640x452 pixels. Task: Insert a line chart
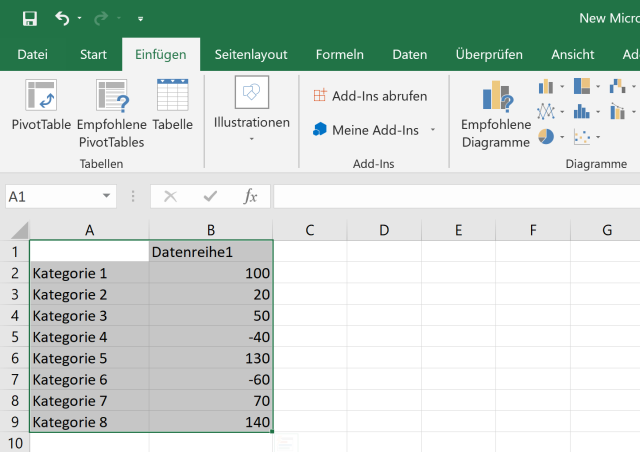pos(546,111)
